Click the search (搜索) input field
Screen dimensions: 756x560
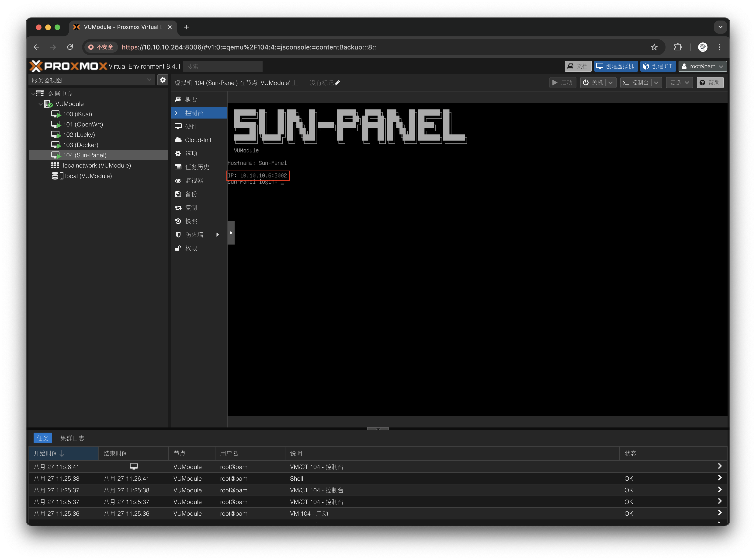[222, 66]
